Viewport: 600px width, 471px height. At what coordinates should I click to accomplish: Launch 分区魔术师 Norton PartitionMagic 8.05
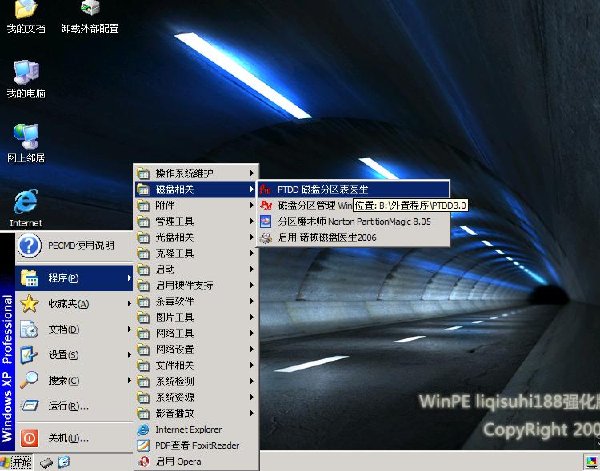tap(353, 222)
